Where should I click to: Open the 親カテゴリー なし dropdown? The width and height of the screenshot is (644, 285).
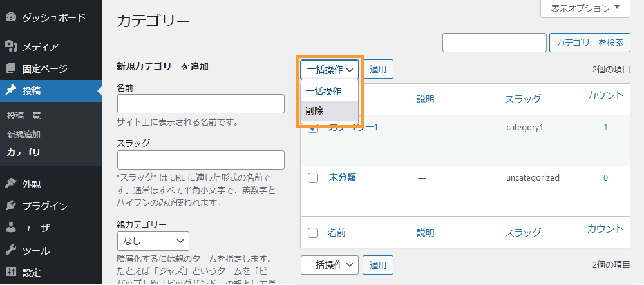[153, 241]
